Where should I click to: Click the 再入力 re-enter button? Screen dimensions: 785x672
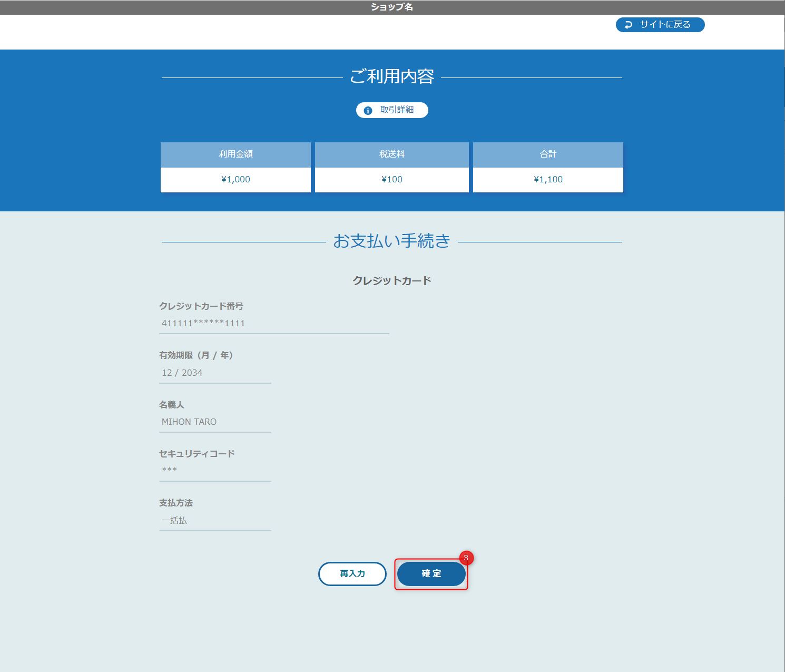[352, 573]
